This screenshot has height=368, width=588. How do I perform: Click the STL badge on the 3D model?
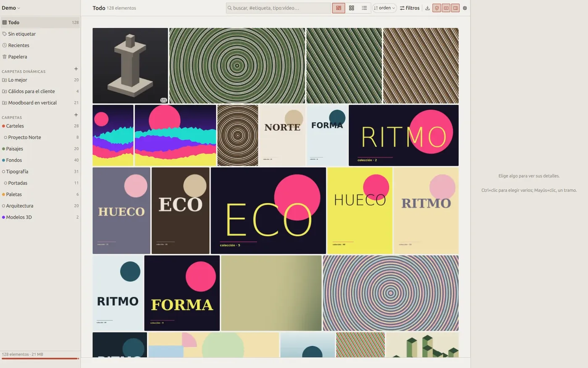pos(163,100)
